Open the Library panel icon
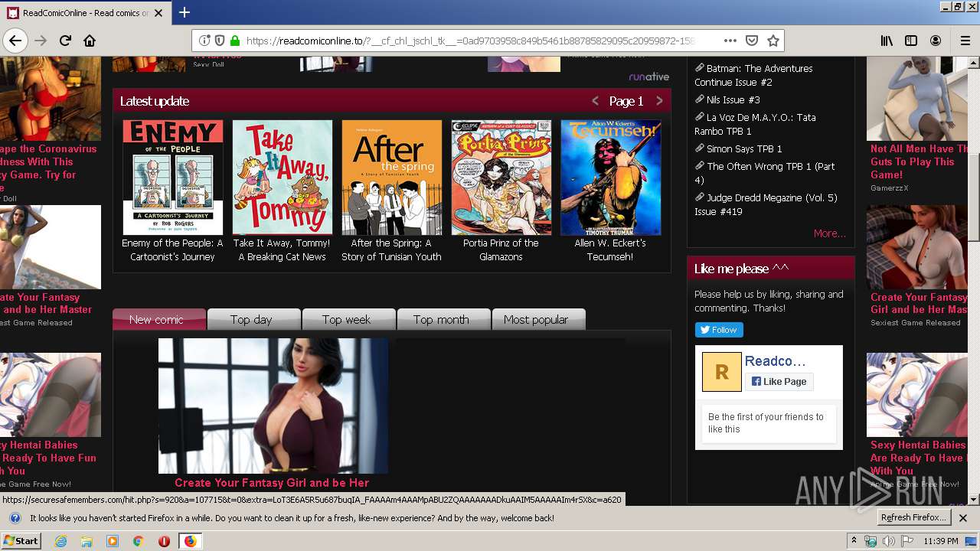The height and width of the screenshot is (551, 980). 887,41
